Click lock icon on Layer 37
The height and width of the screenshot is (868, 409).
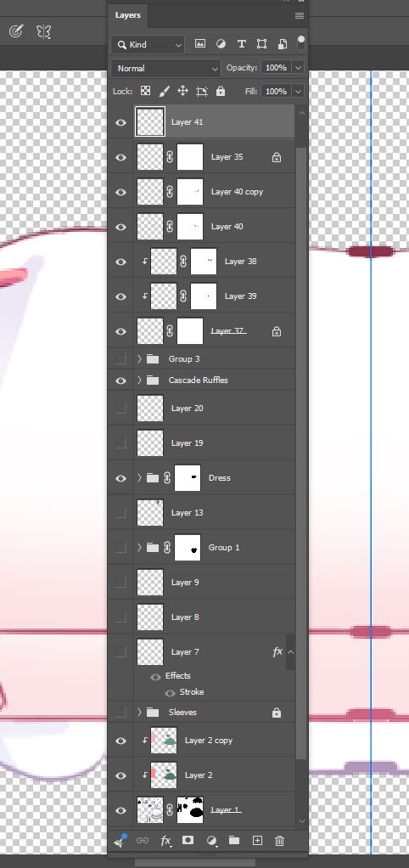click(277, 331)
